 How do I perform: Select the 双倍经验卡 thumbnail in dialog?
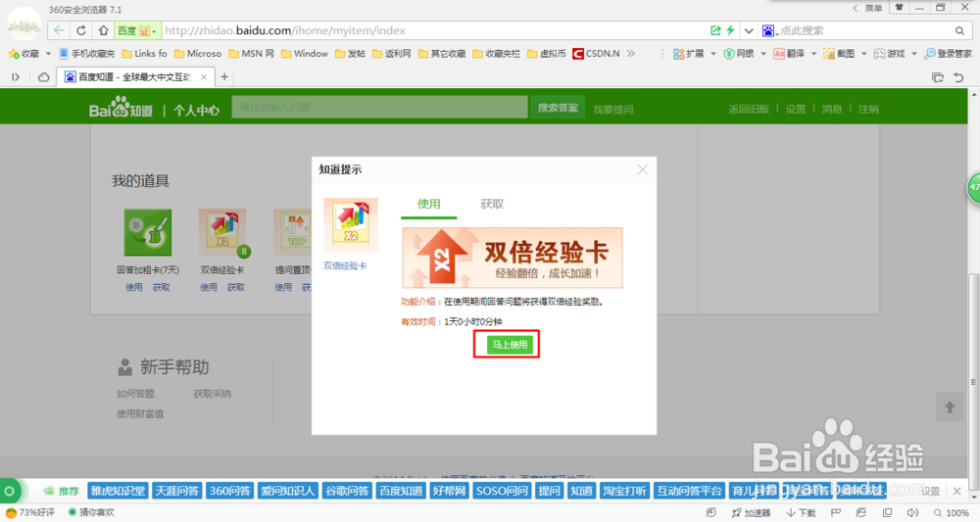click(x=351, y=225)
